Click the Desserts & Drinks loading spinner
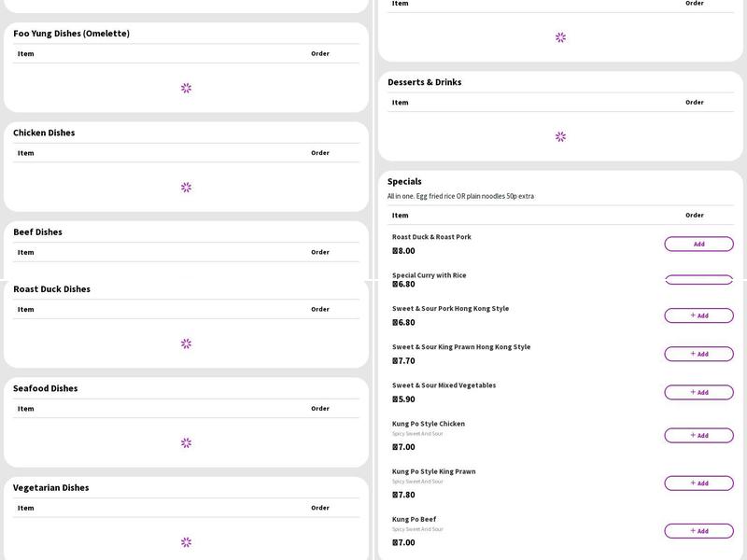 click(560, 136)
